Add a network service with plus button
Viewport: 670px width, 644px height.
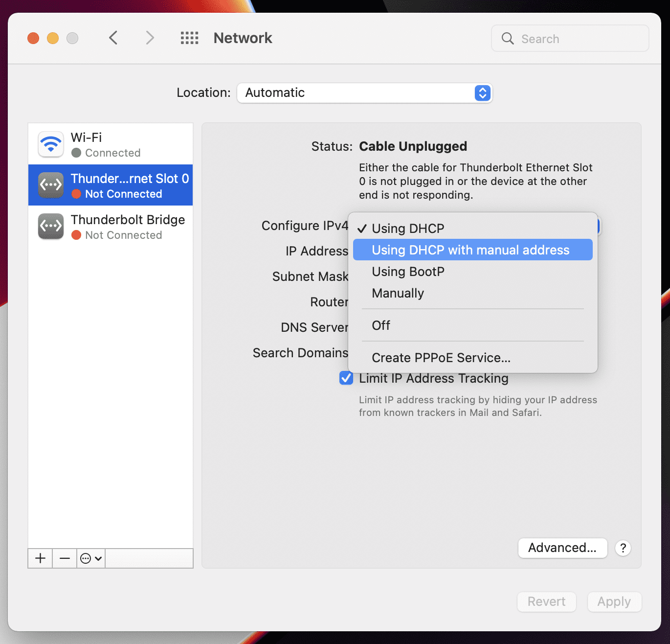[40, 558]
